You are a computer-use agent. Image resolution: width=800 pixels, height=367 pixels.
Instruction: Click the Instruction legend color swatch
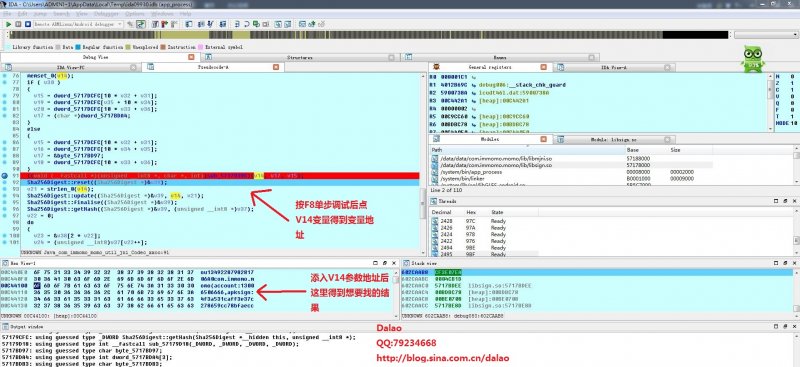coord(163,47)
